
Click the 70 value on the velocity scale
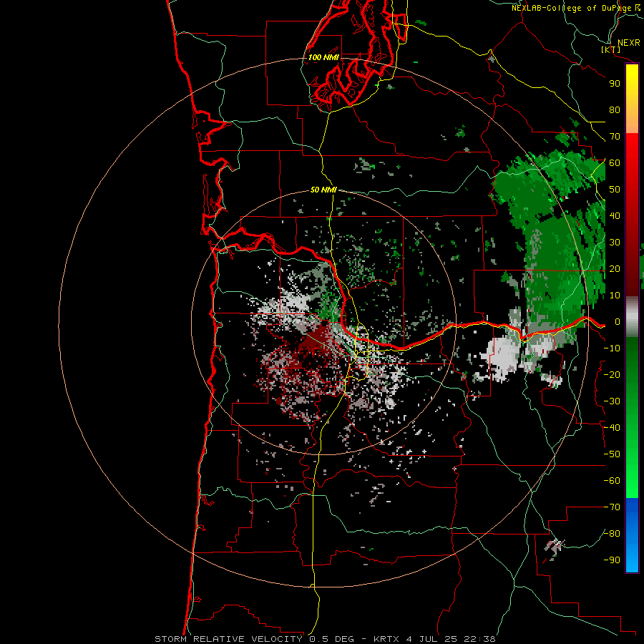(615, 137)
